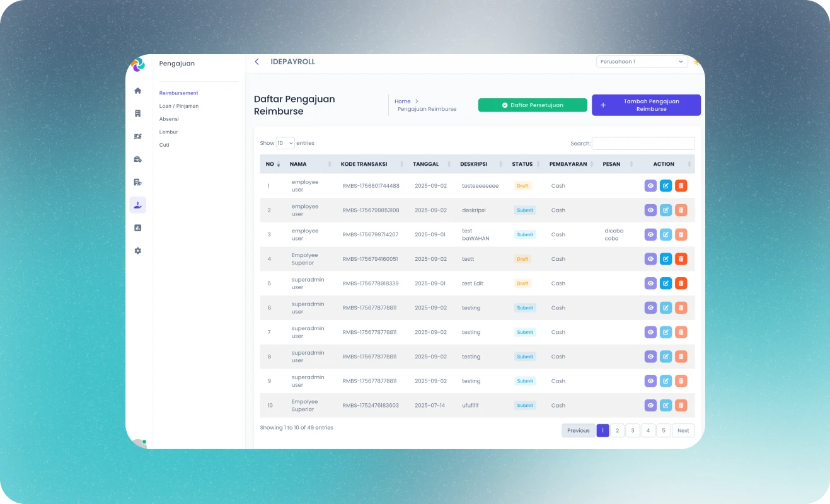This screenshot has width=830, height=504.
Task: Open the briefcase icon in sidebar
Action: click(x=138, y=159)
